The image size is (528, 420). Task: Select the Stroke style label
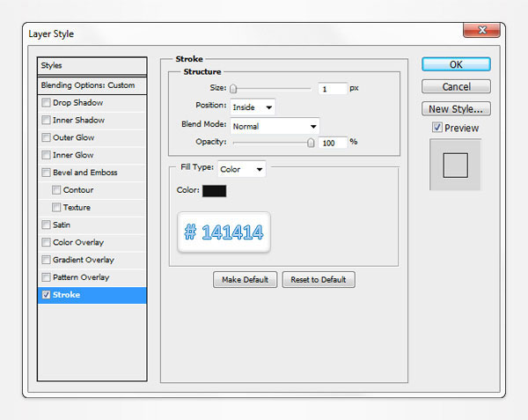click(66, 295)
